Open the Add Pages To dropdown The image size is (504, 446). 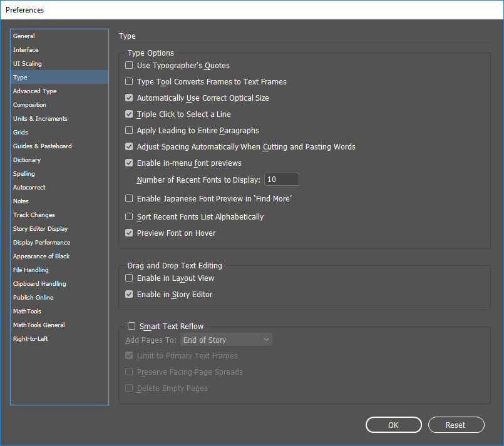[x=226, y=340]
